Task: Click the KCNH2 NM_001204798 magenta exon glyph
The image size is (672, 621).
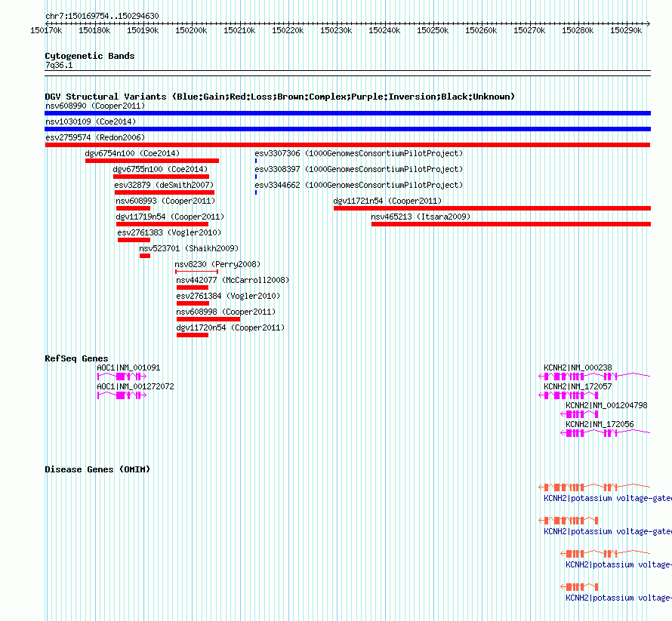Action: (579, 414)
